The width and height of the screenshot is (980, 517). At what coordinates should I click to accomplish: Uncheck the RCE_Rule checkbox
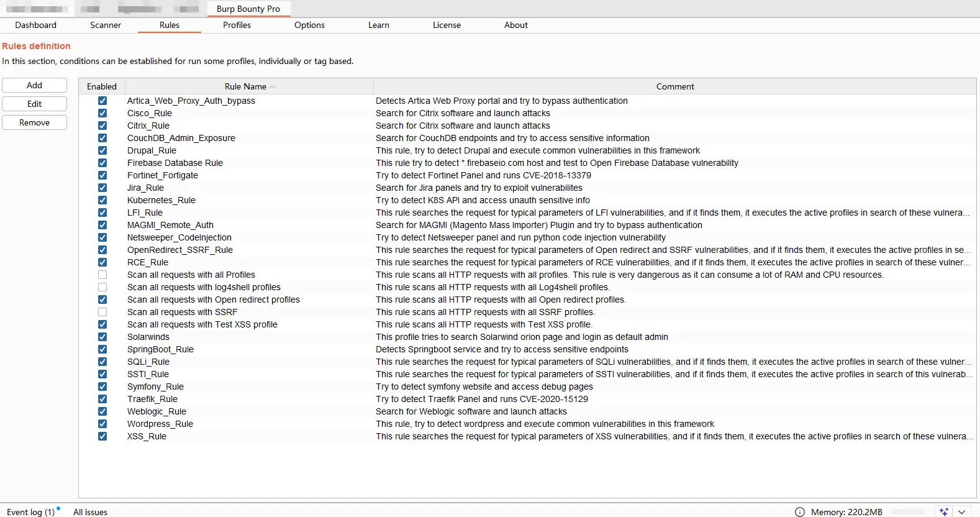coord(102,262)
